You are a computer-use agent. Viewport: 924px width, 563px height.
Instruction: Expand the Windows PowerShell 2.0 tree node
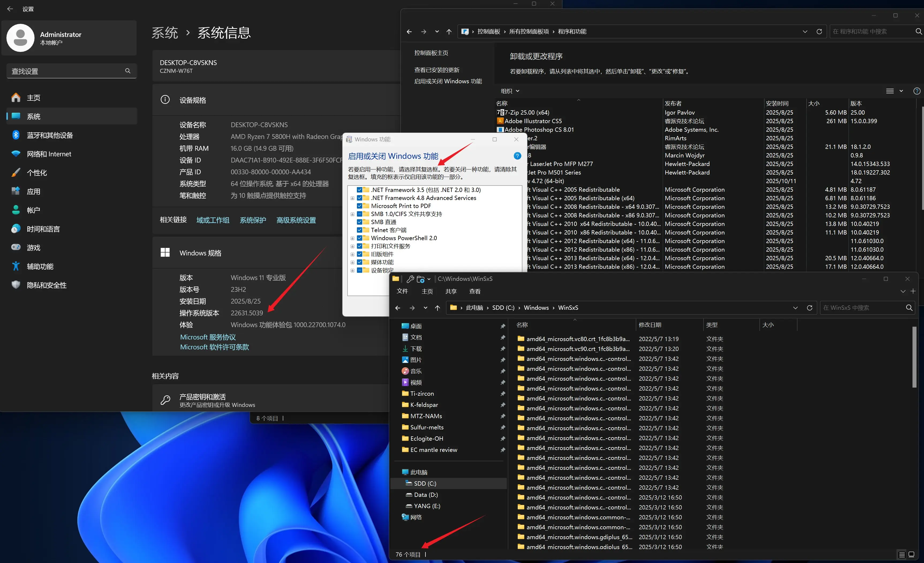[x=353, y=238]
